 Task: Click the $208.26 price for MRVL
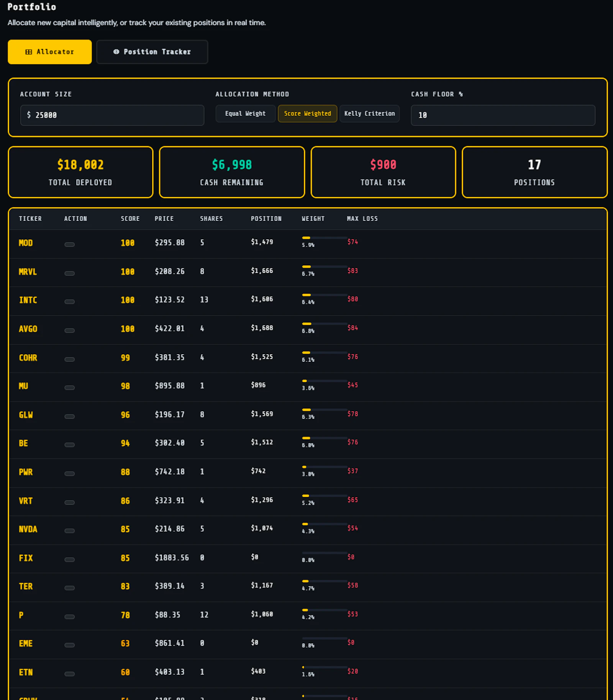tap(170, 271)
